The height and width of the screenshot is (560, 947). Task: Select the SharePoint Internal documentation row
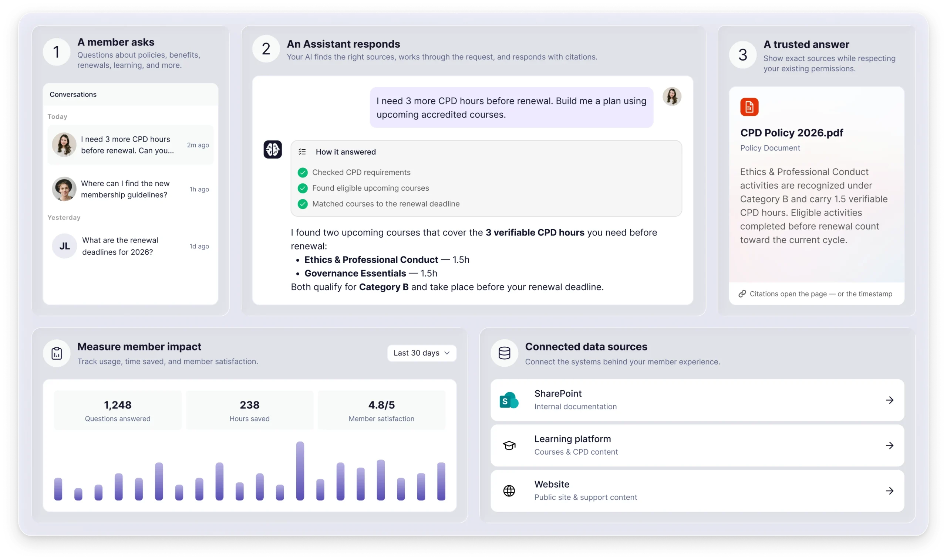tap(697, 400)
